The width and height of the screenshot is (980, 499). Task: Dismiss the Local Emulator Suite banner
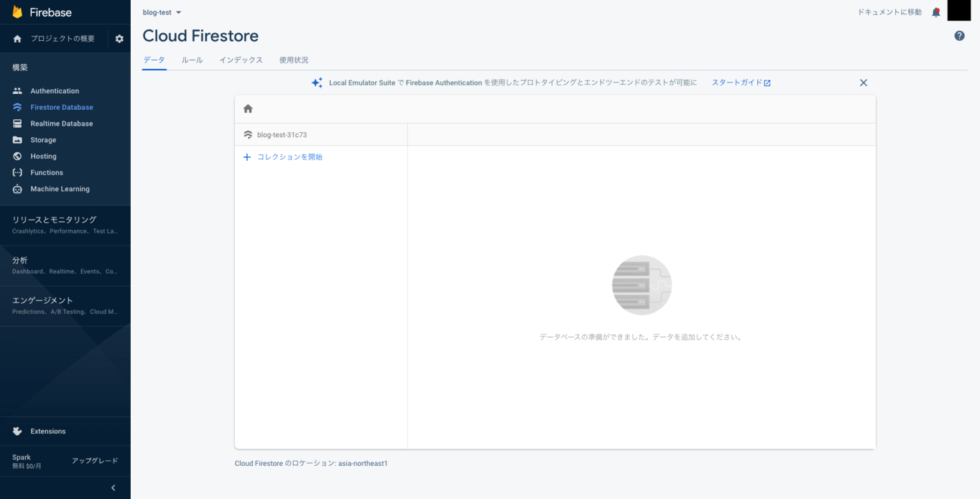coord(863,82)
